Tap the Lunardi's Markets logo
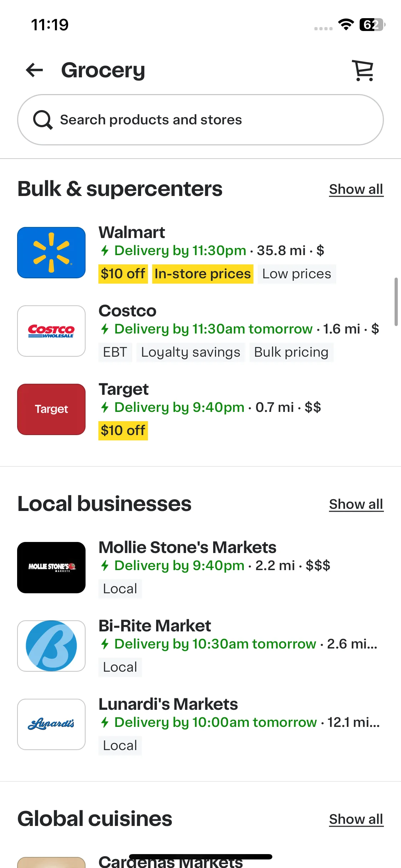This screenshot has width=401, height=868. pos(51,724)
